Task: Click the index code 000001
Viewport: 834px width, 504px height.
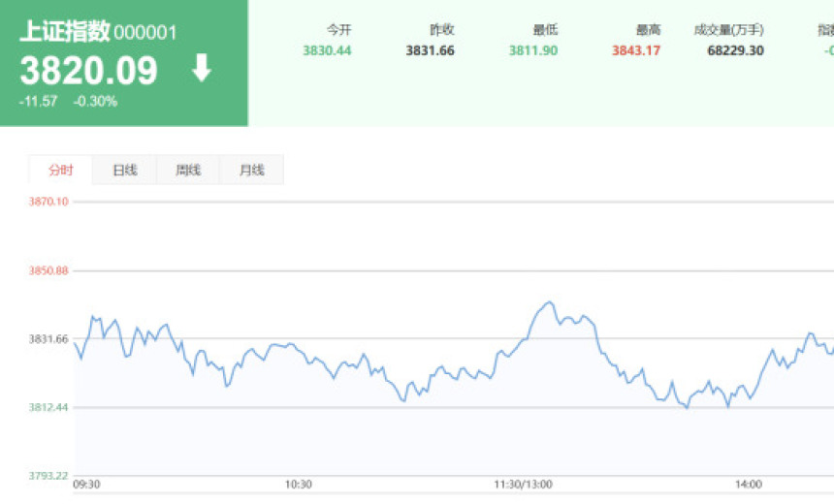Action: [x=144, y=32]
